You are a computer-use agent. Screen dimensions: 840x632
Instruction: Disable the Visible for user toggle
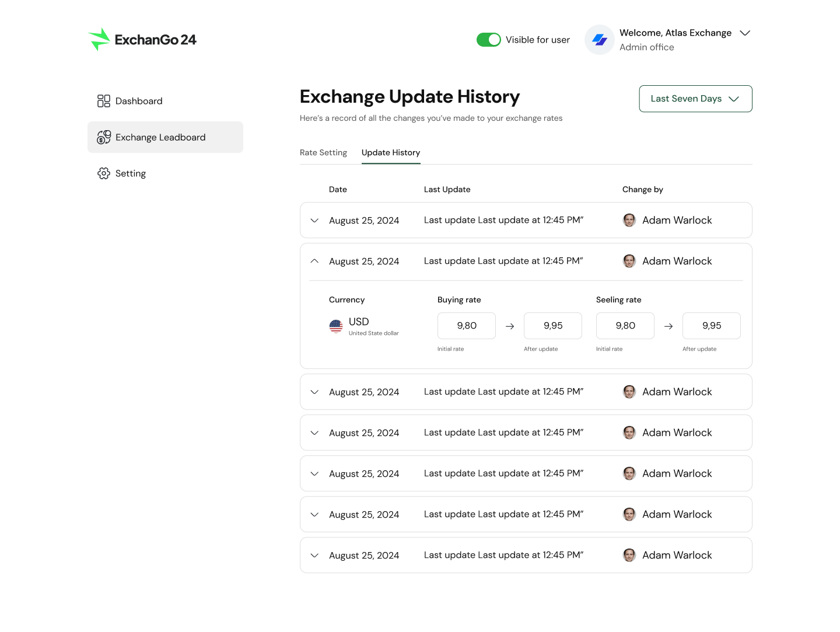(x=489, y=40)
